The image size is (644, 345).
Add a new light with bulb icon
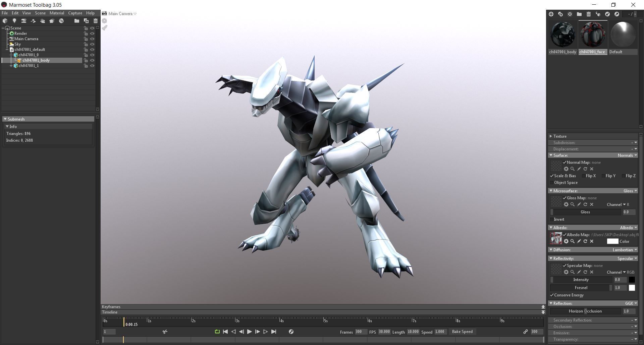coord(14,21)
